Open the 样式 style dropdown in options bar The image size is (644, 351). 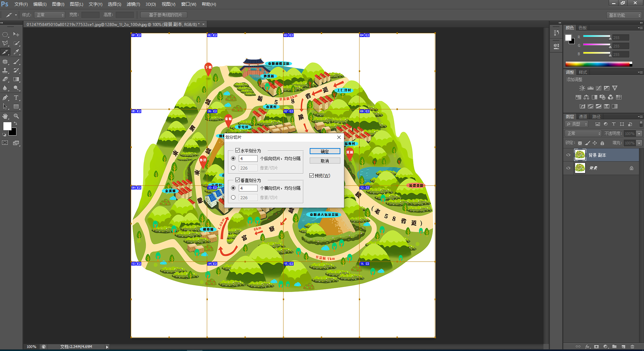(x=49, y=15)
